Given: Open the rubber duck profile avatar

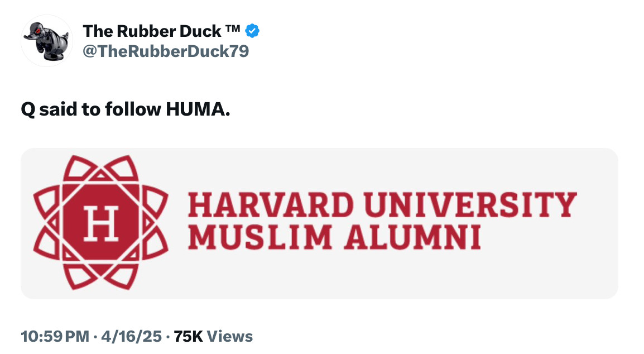Looking at the screenshot, I should (x=46, y=41).
